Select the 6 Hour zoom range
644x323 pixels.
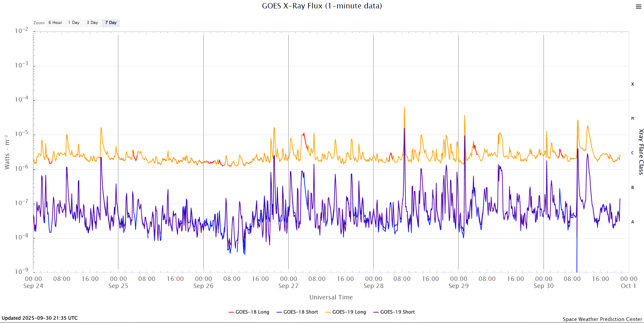(x=55, y=23)
